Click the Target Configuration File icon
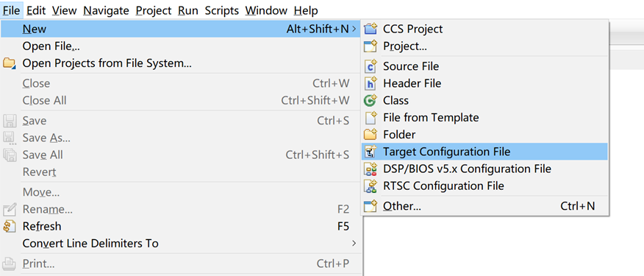The width and height of the screenshot is (644, 276). 371,152
